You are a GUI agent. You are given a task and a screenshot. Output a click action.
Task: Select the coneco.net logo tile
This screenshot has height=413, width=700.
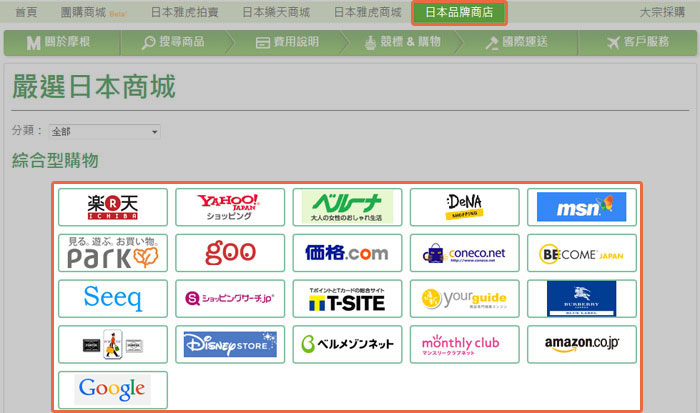(x=465, y=253)
